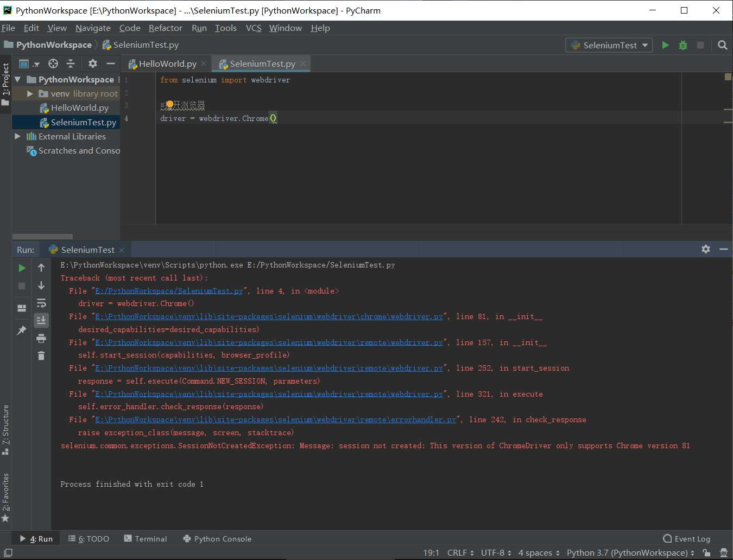733x560 pixels.
Task: Open the Tools menu
Action: (x=225, y=28)
